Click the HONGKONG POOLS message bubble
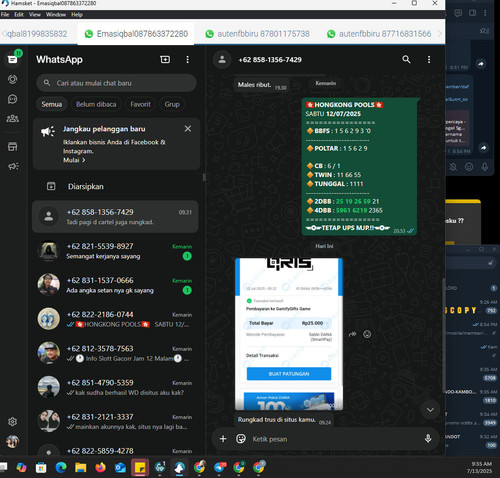The width and height of the screenshot is (500, 478). (359, 166)
